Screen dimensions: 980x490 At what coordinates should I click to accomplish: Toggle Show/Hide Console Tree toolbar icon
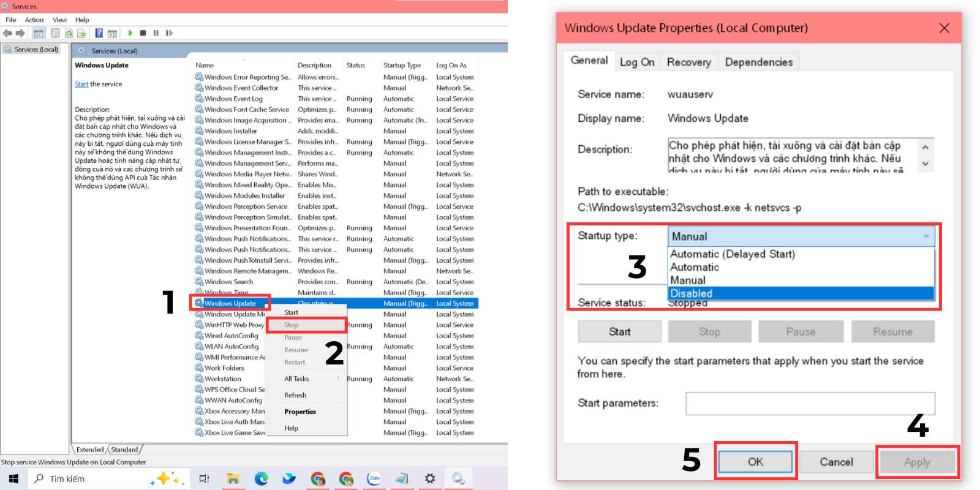[x=39, y=33]
